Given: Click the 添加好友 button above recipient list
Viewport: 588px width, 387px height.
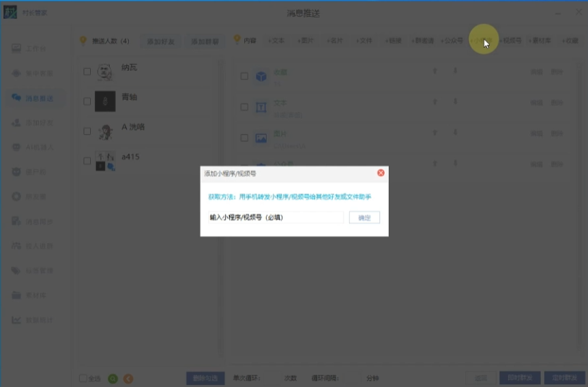Looking at the screenshot, I should [160, 41].
